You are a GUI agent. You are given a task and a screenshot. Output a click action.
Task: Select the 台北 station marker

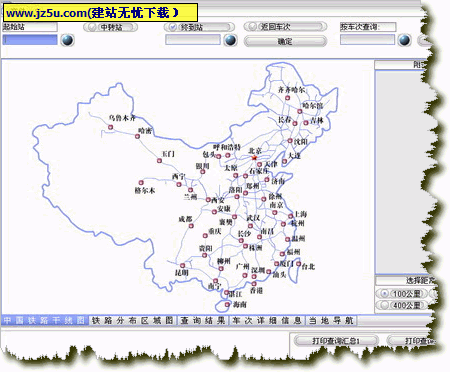click(299, 264)
